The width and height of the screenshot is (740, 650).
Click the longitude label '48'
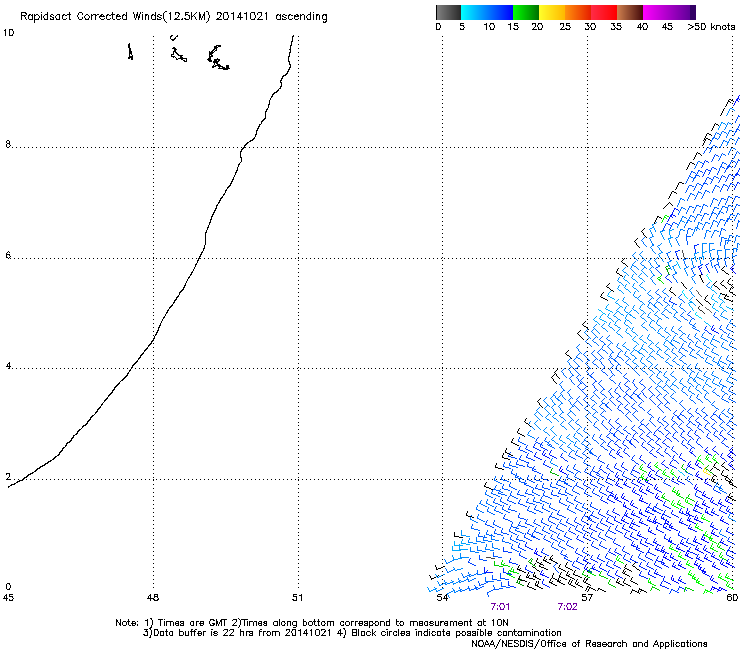pyautogui.click(x=153, y=598)
